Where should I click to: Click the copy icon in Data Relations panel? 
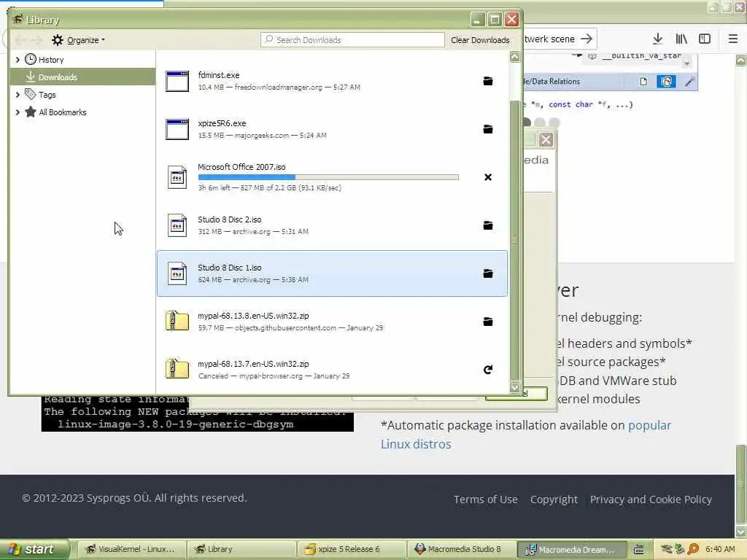666,82
